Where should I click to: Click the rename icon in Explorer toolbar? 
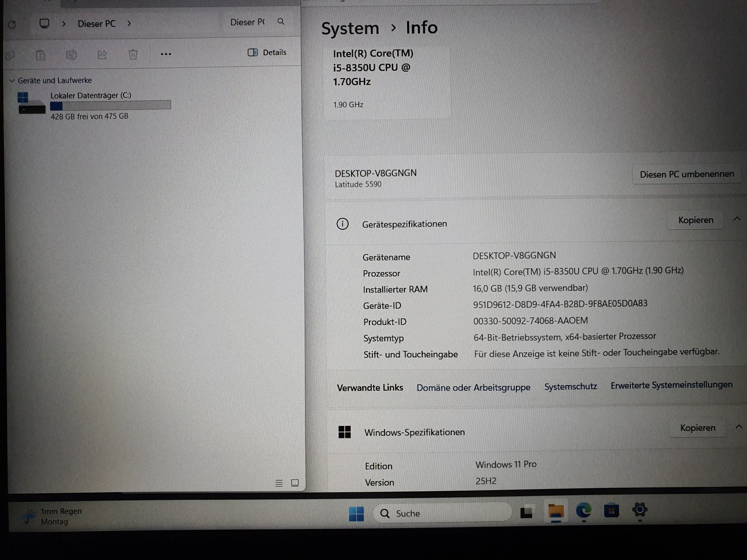click(x=71, y=55)
